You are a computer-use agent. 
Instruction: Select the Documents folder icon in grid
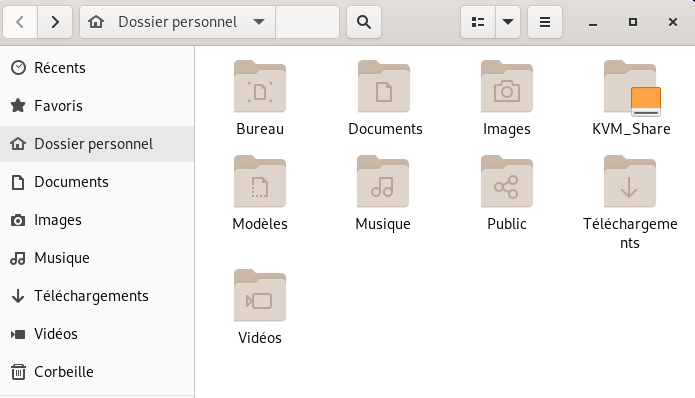[384, 86]
